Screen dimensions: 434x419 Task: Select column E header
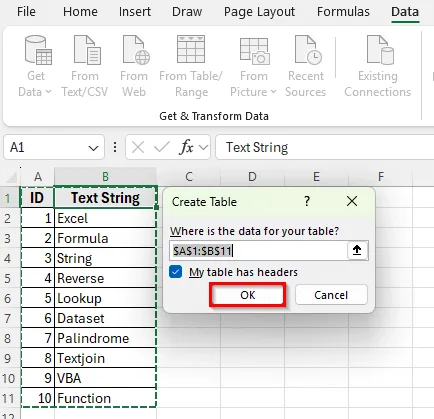[316, 177]
